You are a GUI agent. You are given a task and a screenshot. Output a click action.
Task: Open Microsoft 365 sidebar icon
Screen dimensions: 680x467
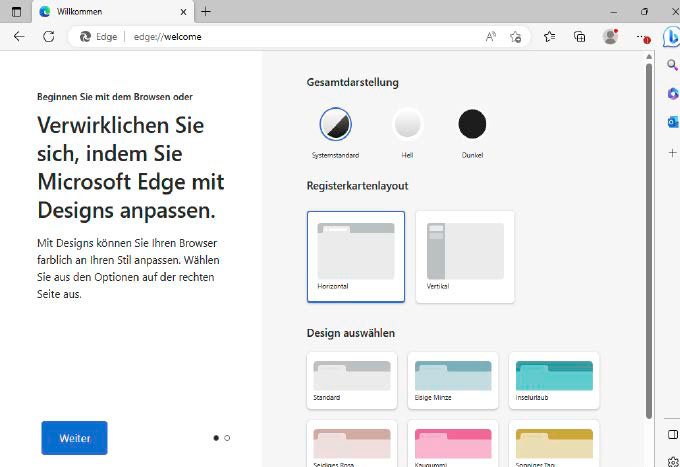(x=673, y=93)
